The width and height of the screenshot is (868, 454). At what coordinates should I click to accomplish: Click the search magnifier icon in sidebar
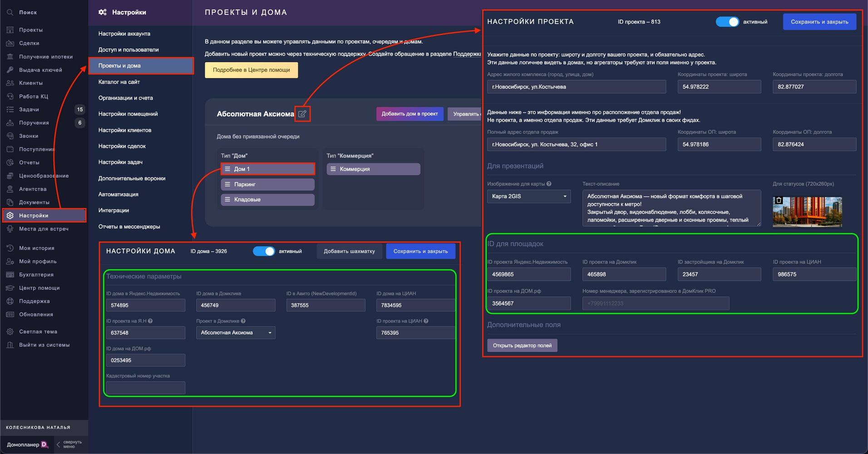point(10,12)
